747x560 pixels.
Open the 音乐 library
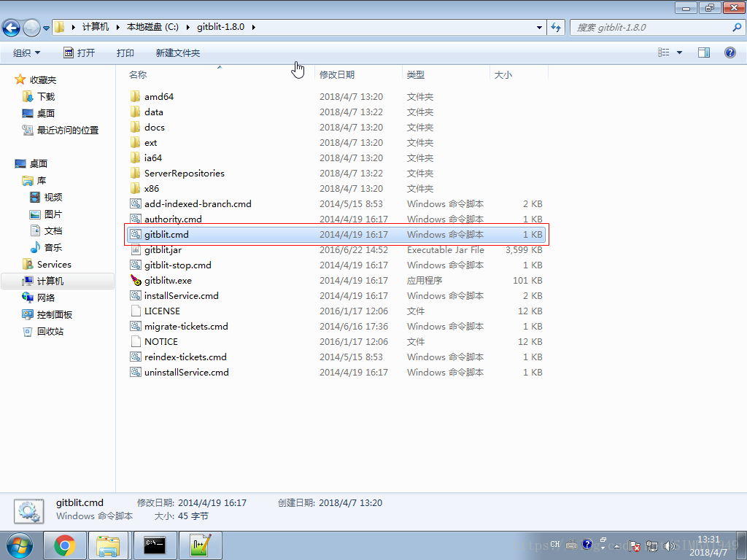(46, 248)
